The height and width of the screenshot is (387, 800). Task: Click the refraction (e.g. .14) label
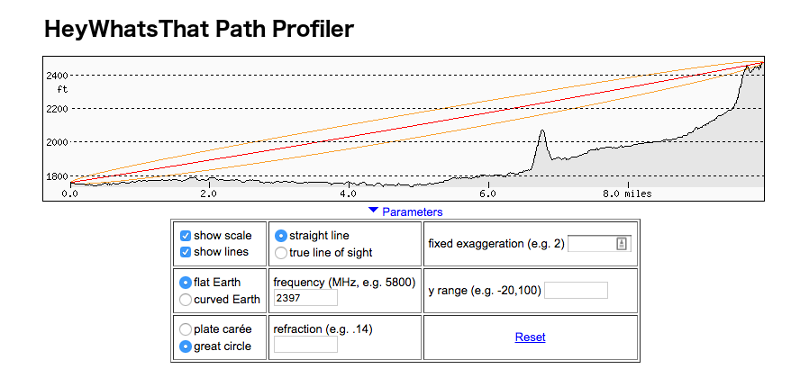click(323, 329)
